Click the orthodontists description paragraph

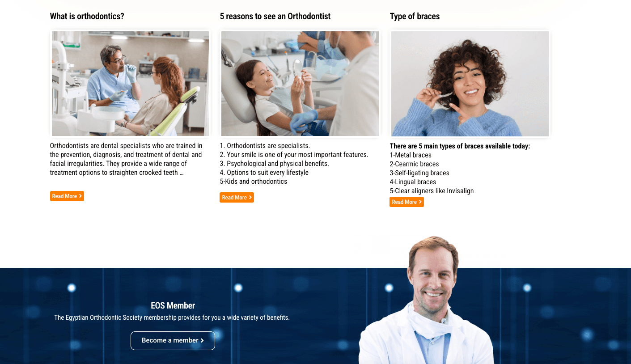coord(127,159)
